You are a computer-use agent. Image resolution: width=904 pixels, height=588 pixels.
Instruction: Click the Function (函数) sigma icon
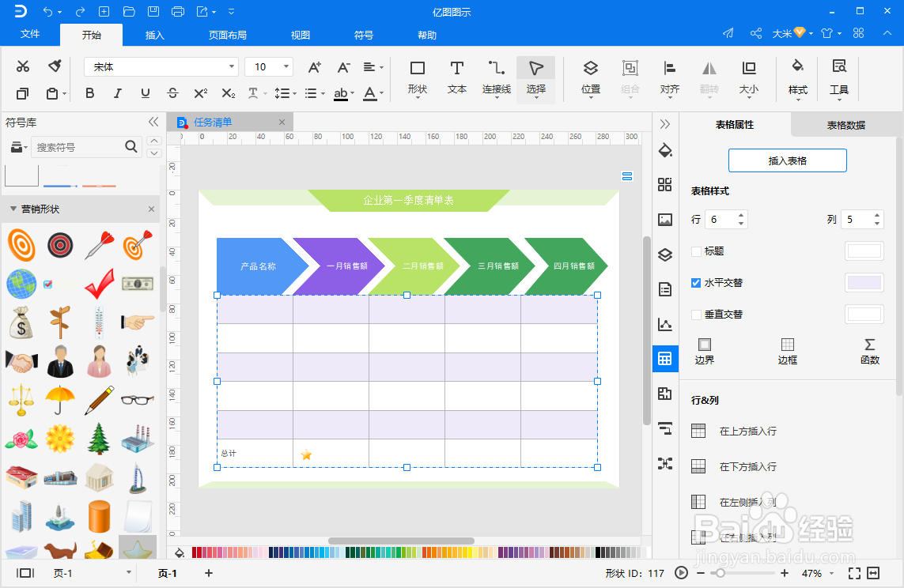coord(869,352)
